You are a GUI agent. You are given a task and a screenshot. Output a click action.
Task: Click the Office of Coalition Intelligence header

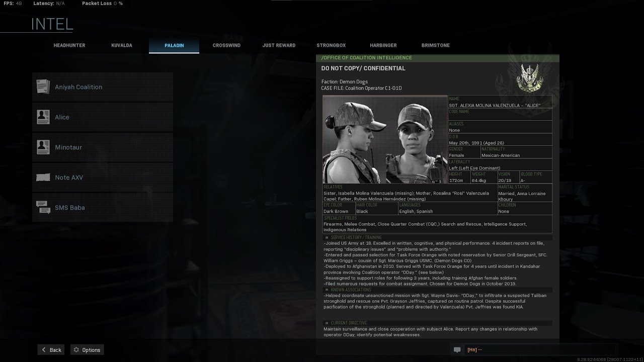pos(367,58)
